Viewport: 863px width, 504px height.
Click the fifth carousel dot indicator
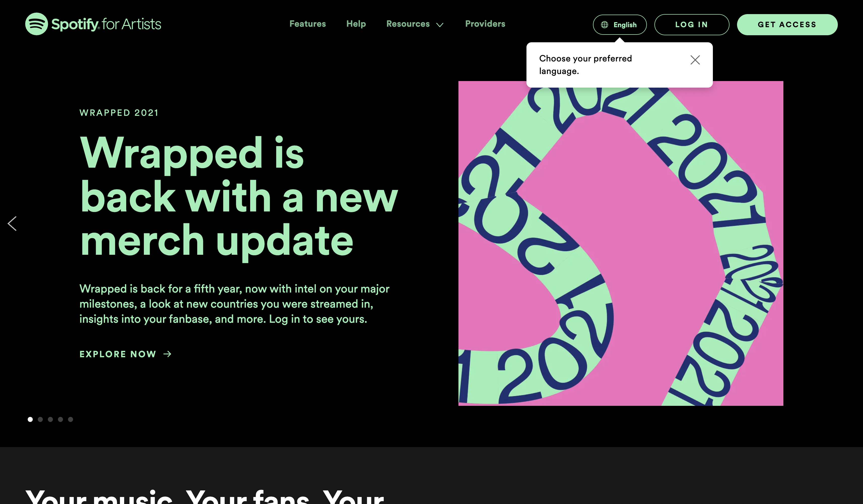click(x=70, y=419)
